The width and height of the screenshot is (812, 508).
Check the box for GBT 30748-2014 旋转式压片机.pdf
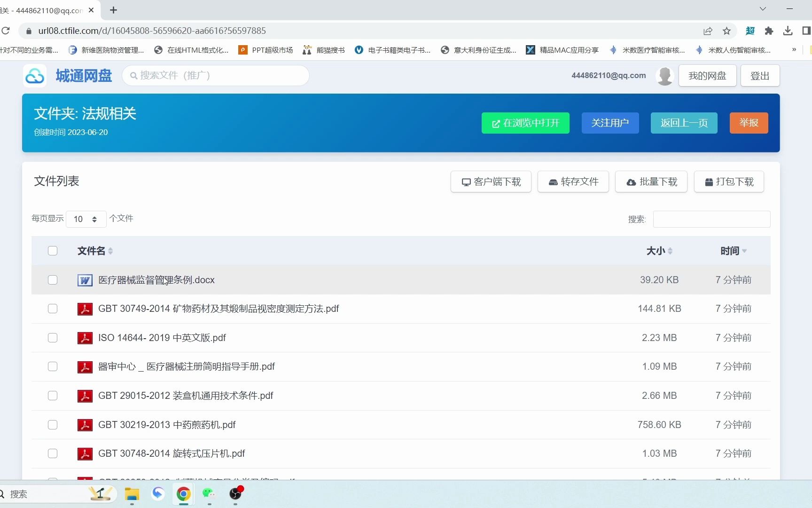[53, 453]
